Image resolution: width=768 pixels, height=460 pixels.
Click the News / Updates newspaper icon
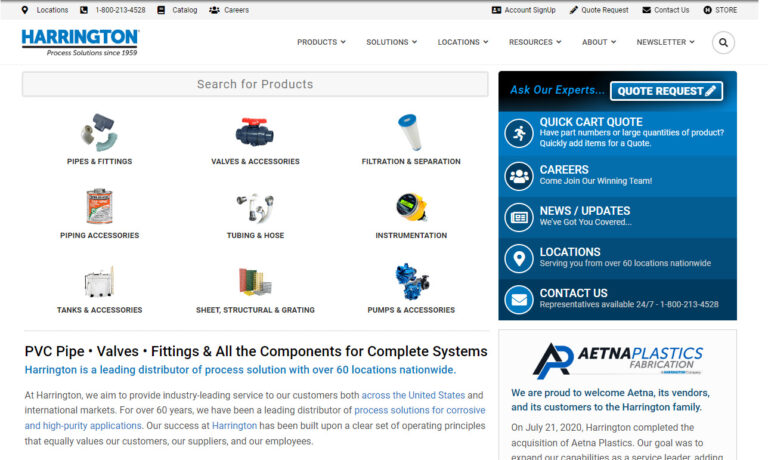point(519,217)
